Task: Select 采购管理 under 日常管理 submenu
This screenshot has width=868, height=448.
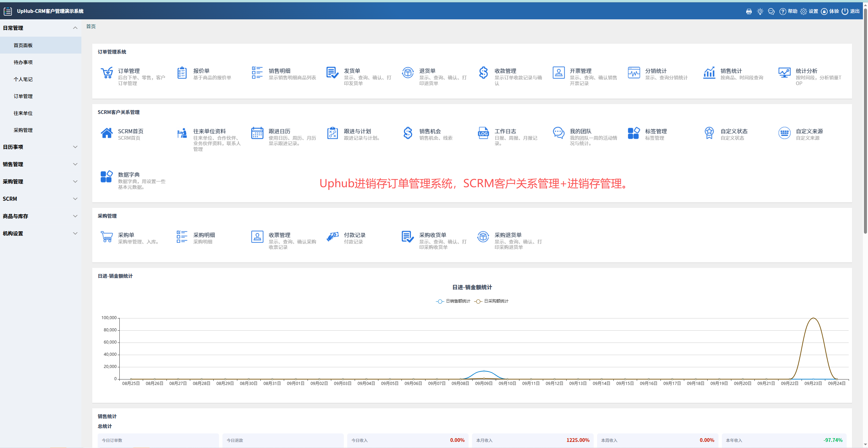Action: coord(41,130)
